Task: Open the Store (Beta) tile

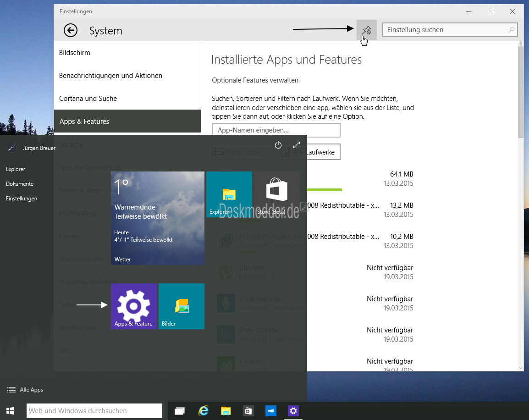Action: point(276,194)
